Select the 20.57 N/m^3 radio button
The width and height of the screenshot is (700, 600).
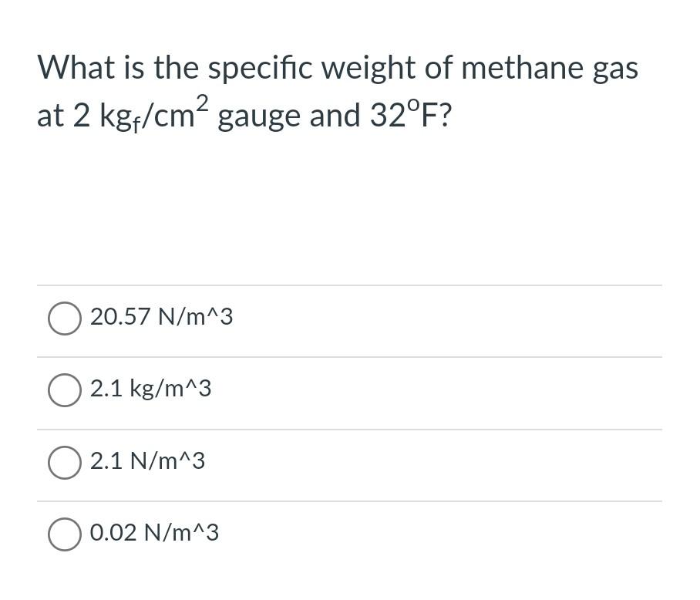pyautogui.click(x=65, y=318)
